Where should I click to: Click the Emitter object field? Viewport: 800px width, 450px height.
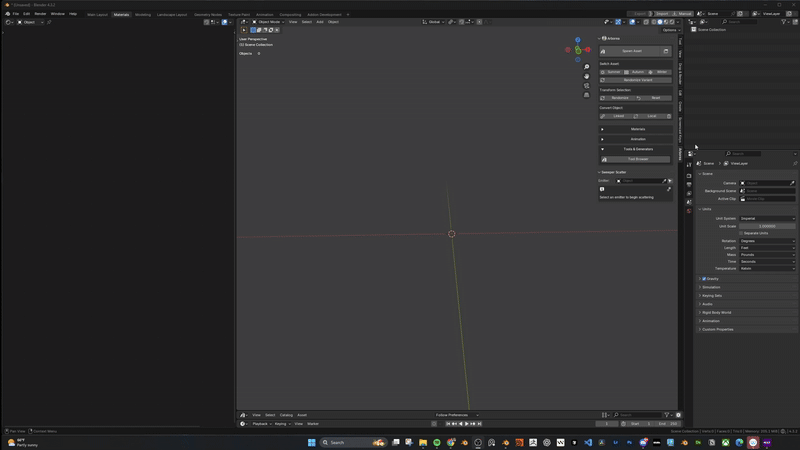click(x=640, y=181)
